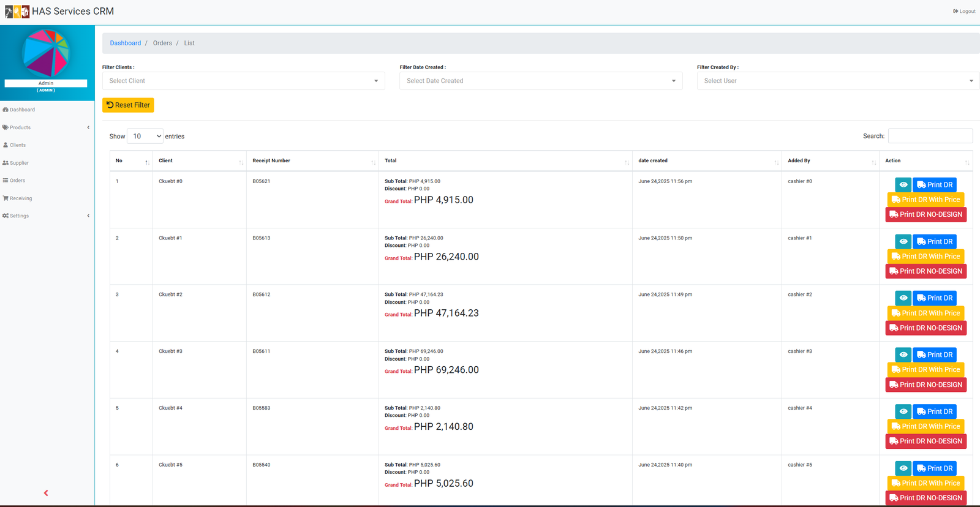Image resolution: width=980 pixels, height=507 pixels.
Task: Click the Reset Filter button
Action: click(x=128, y=105)
